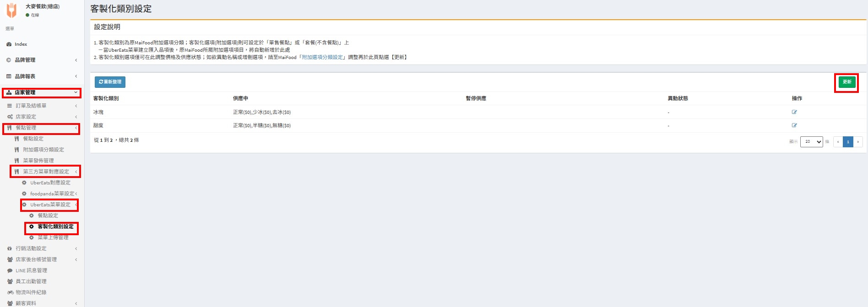Click the edit icon for 甜度 row
The image size is (868, 307).
(x=794, y=125)
